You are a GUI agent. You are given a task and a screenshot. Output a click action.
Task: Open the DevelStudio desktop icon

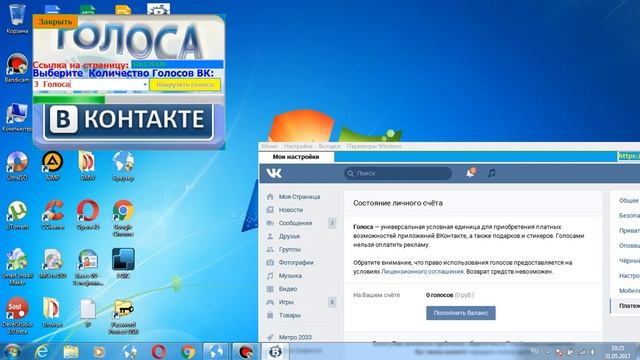pos(17,316)
